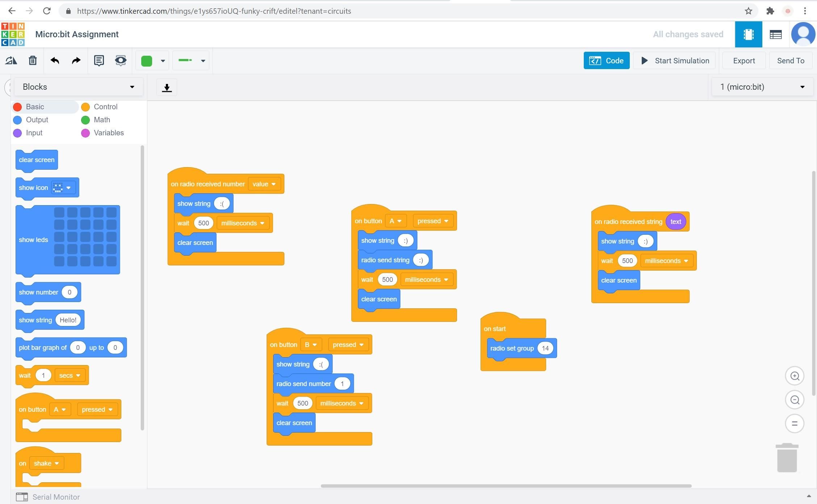817x504 pixels.
Task: Open the notes annotation tool
Action: pos(99,60)
